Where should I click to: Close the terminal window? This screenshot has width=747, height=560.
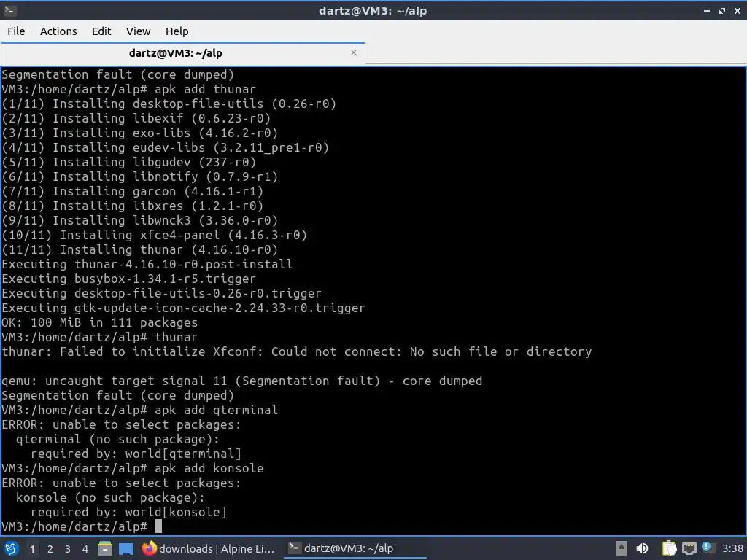[x=738, y=10]
